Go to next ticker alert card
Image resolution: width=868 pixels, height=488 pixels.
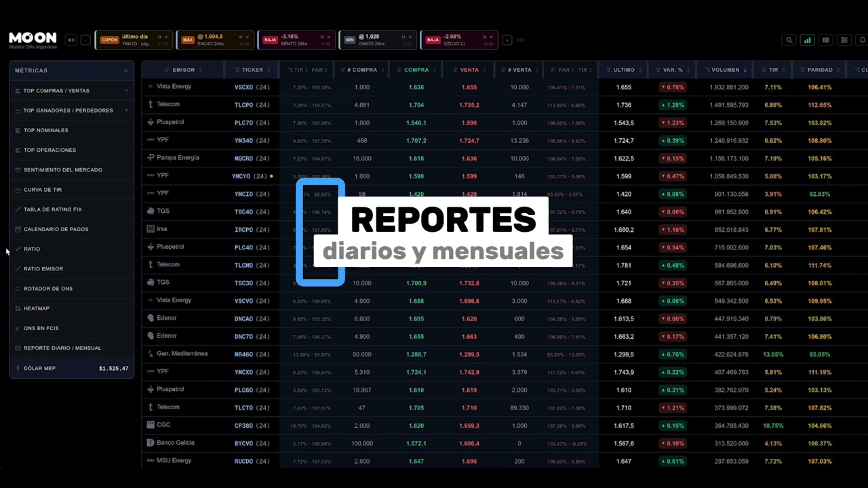click(x=507, y=40)
